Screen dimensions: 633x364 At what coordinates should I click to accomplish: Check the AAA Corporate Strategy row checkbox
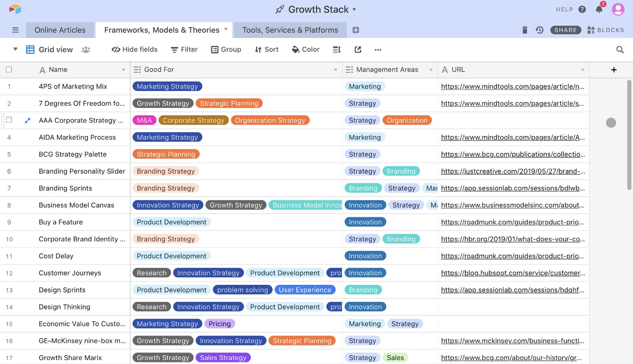(9, 120)
